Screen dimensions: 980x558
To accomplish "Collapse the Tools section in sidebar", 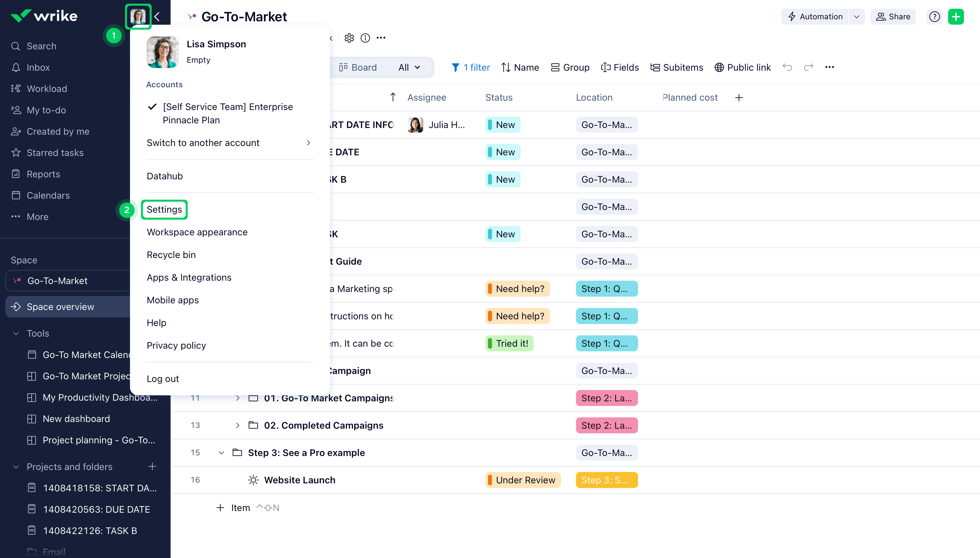I will tap(16, 333).
